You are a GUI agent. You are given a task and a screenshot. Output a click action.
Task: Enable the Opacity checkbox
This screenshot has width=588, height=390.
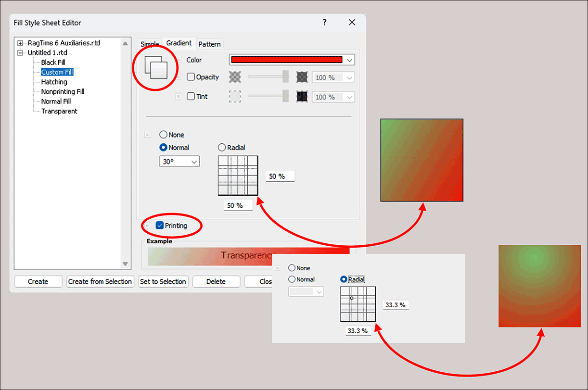tap(191, 77)
